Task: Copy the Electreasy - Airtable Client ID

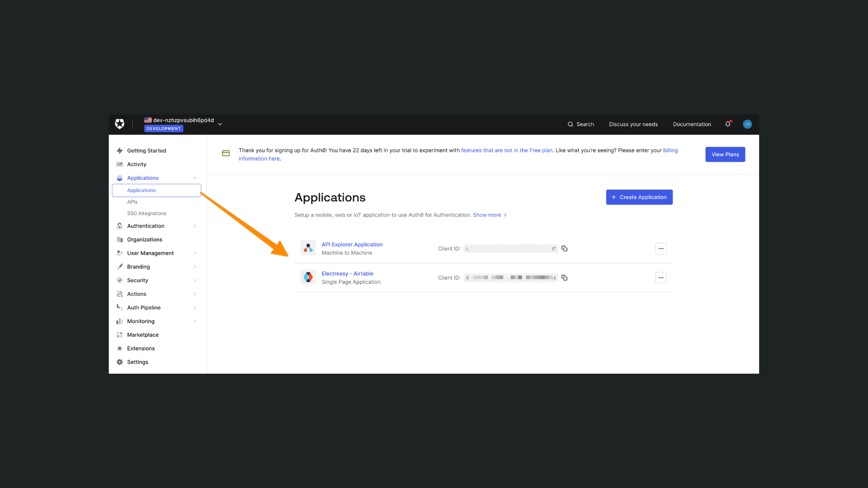Action: coord(564,277)
